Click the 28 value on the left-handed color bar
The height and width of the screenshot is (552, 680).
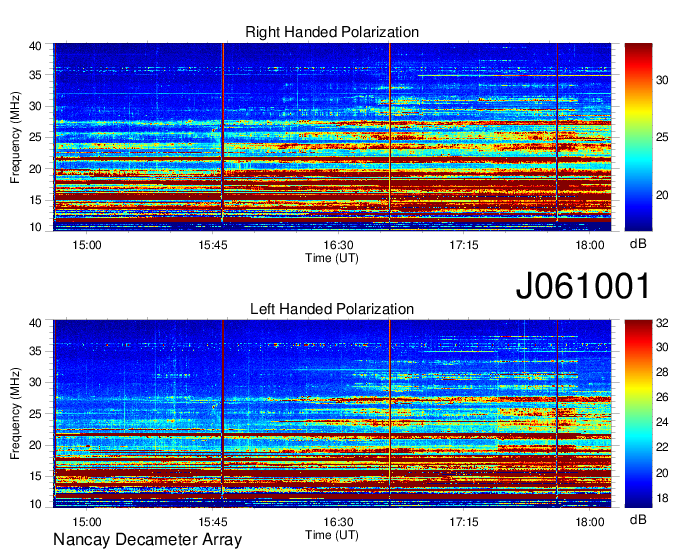(x=662, y=372)
